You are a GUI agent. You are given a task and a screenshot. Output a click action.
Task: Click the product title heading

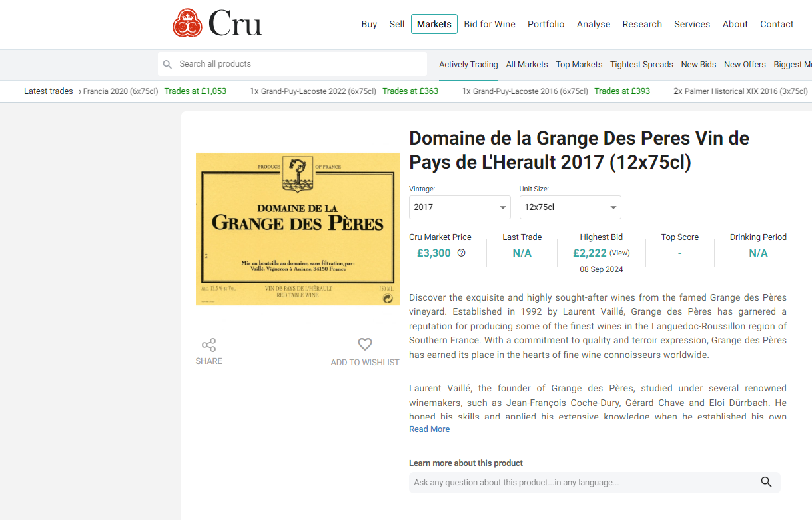tap(579, 150)
